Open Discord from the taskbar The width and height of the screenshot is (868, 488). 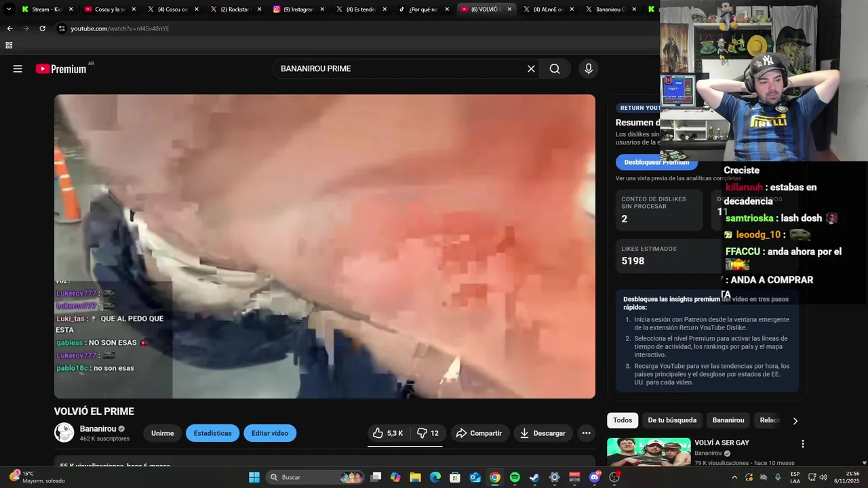pyautogui.click(x=595, y=477)
